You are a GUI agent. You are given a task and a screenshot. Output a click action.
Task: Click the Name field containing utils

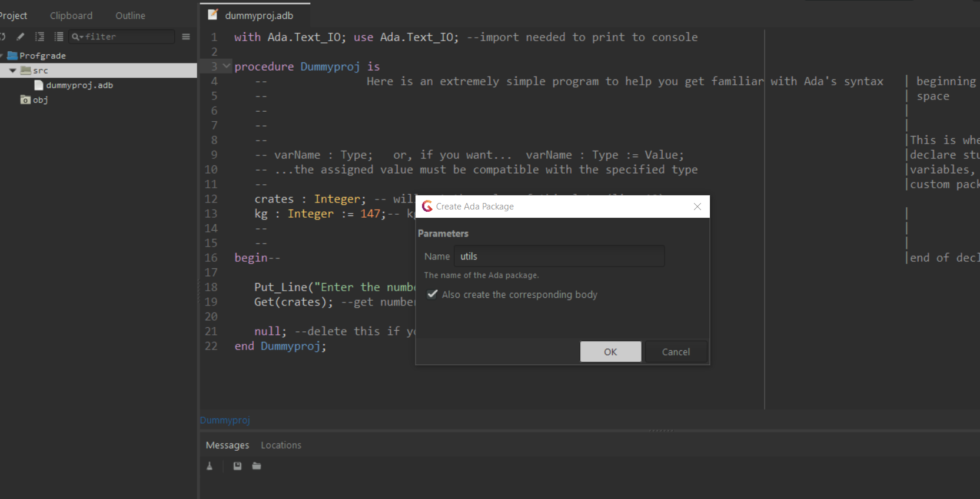pos(559,256)
